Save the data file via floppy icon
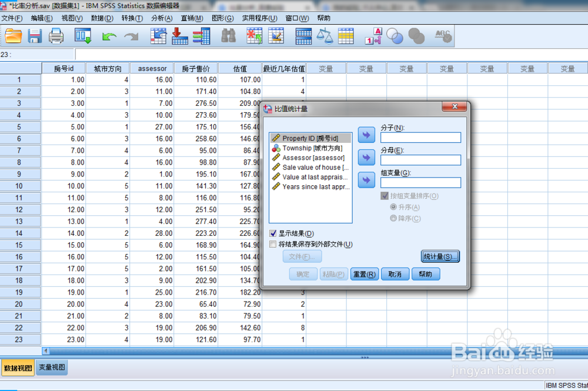 click(35, 36)
